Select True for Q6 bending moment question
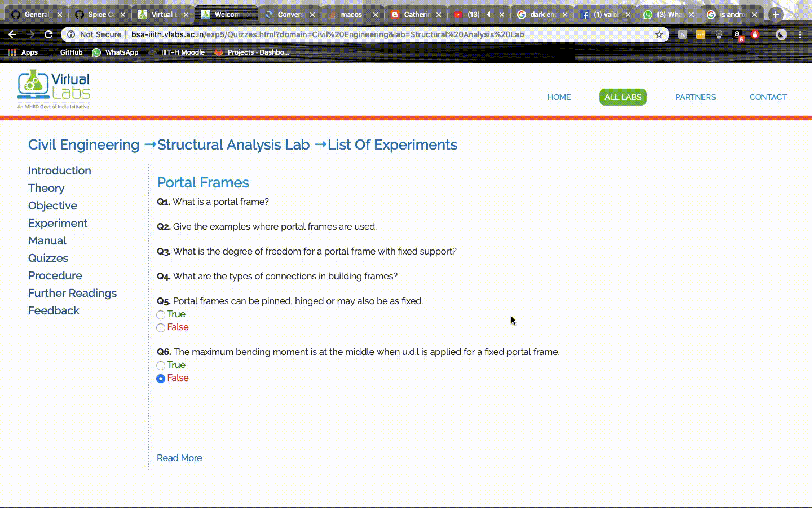812x508 pixels. (x=161, y=365)
